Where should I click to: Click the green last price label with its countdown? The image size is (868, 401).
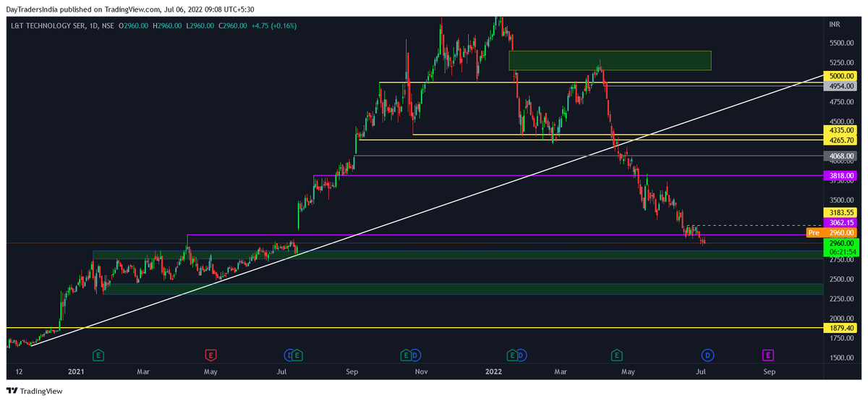(841, 248)
